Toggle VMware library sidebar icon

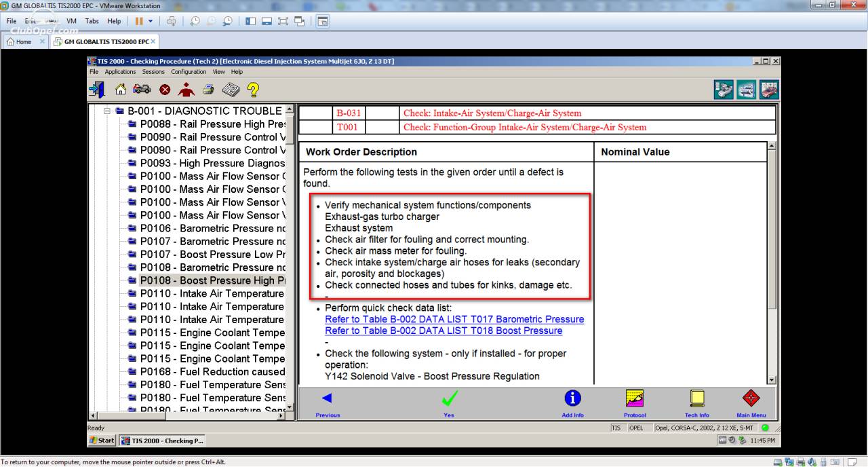click(251, 21)
